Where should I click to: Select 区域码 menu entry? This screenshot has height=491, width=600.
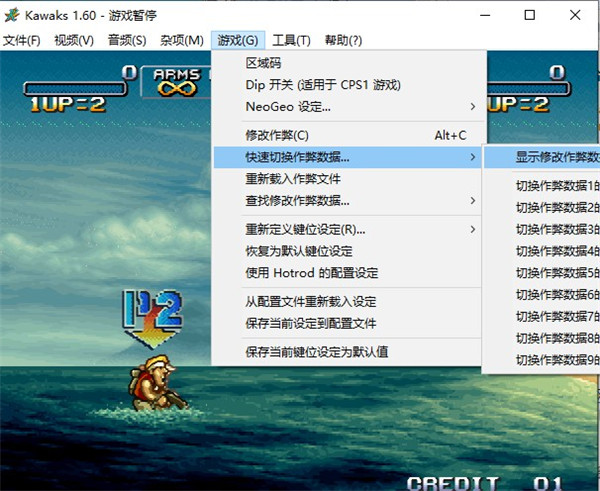coord(347,63)
